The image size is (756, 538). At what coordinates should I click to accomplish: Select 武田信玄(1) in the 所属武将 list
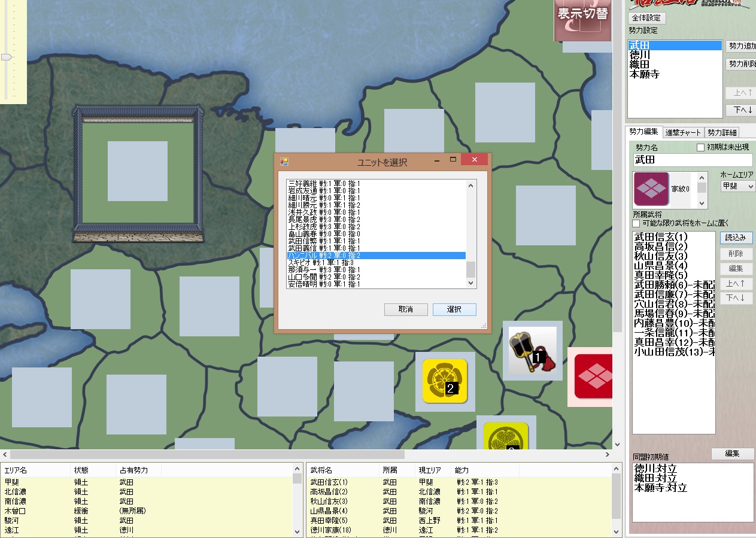tap(673, 237)
